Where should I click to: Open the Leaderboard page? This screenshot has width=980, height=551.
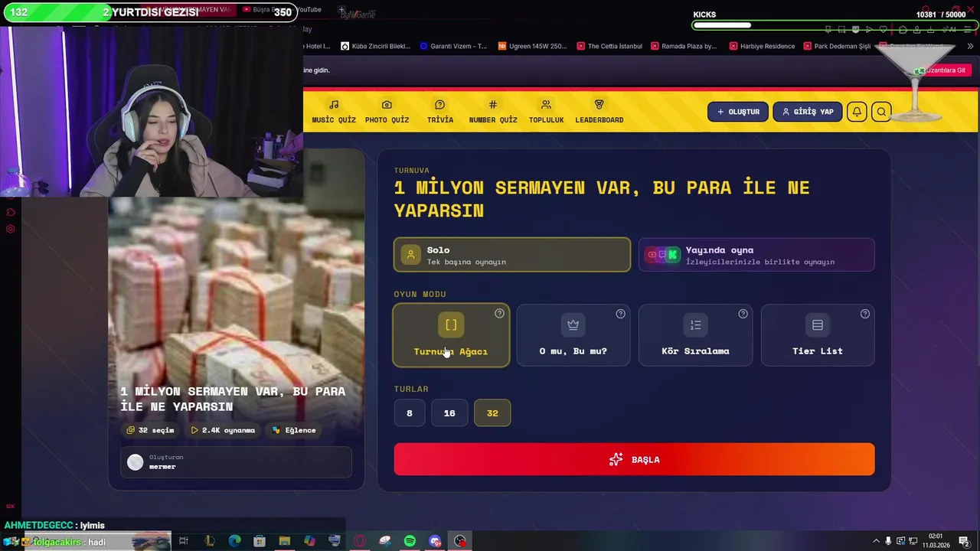[599, 112]
